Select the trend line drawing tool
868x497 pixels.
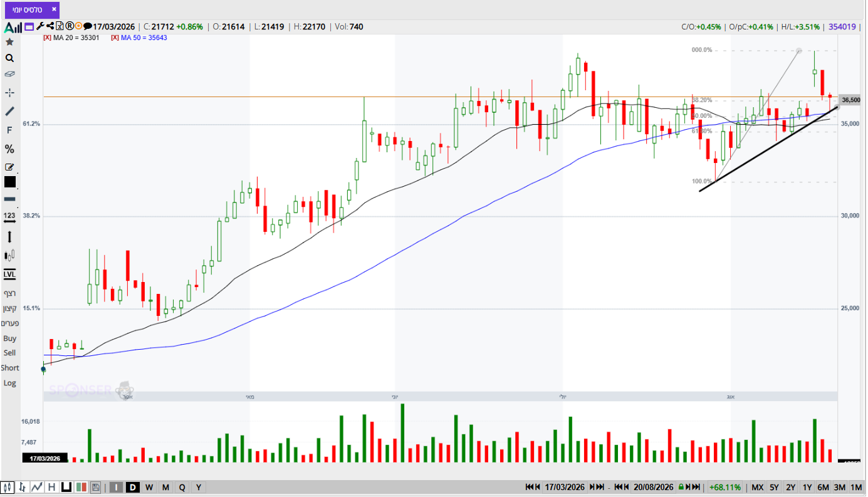tap(9, 111)
